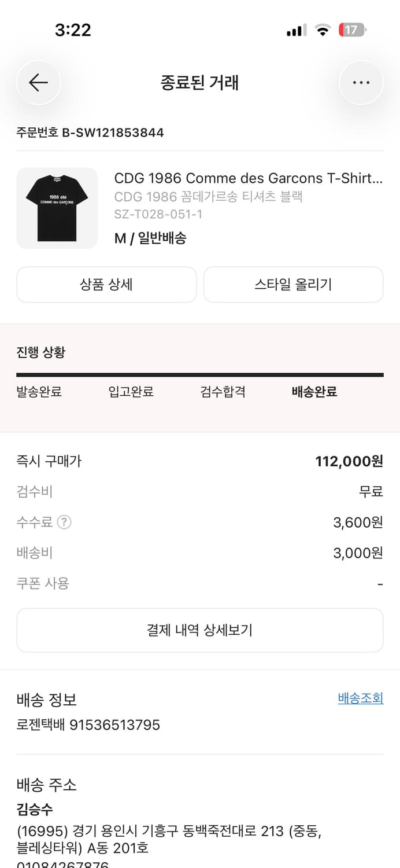Click the clock showing 3:22

[71, 30]
